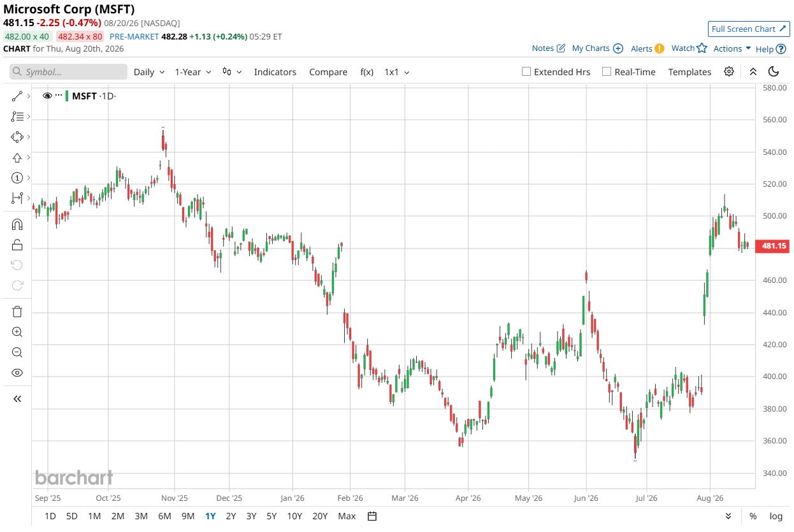Toggle the drawings lock icon
This screenshot has height=532, width=794.
coord(17,245)
